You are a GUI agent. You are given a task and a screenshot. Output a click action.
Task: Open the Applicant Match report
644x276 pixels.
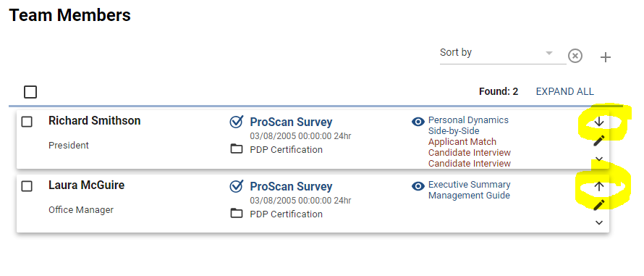pos(462,142)
